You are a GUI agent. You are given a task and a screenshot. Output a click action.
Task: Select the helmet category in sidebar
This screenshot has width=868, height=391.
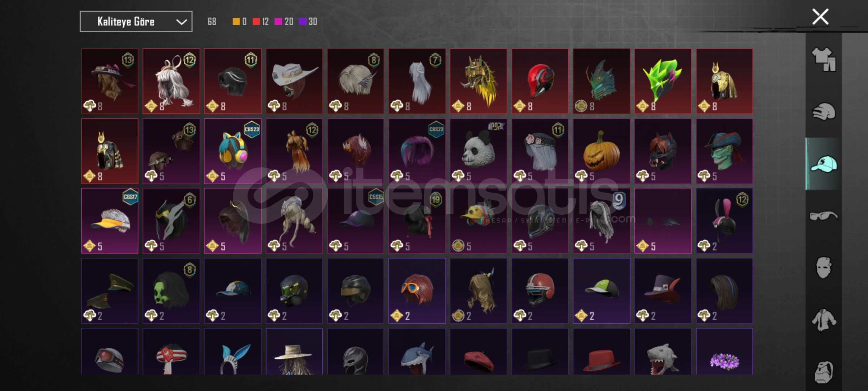coord(824,112)
